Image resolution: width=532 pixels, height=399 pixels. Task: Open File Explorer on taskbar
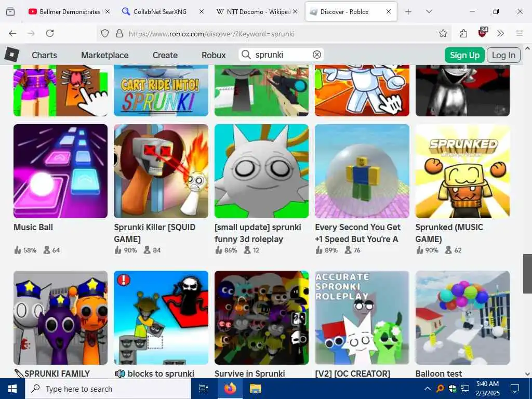(x=256, y=389)
